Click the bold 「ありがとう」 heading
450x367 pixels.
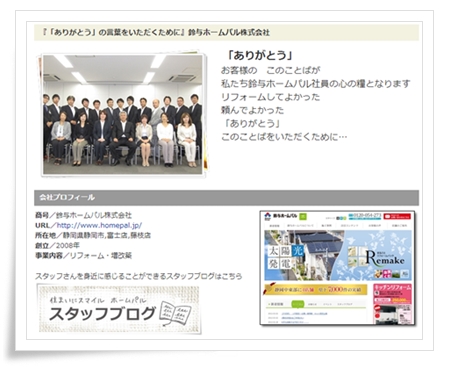[260, 56]
